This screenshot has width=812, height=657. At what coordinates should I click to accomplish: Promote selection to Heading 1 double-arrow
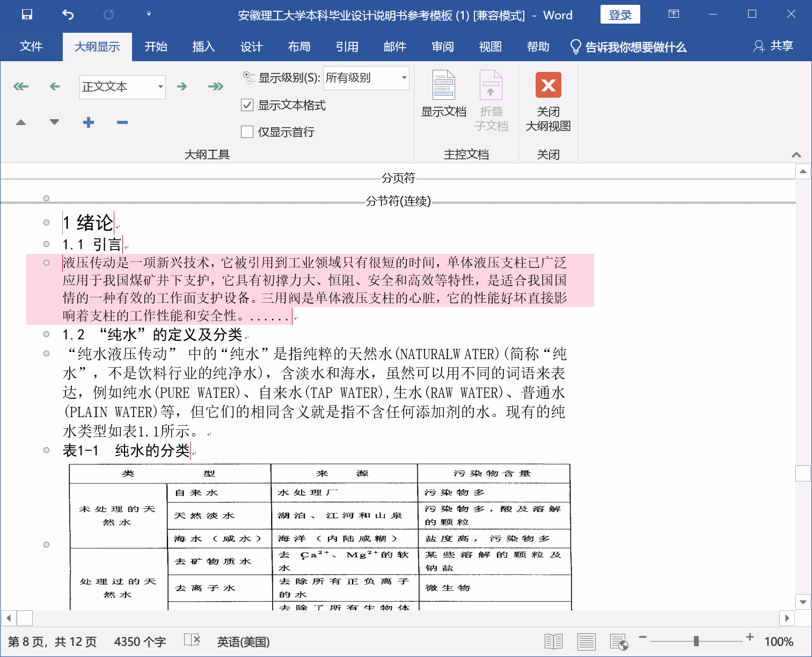pyautogui.click(x=21, y=86)
